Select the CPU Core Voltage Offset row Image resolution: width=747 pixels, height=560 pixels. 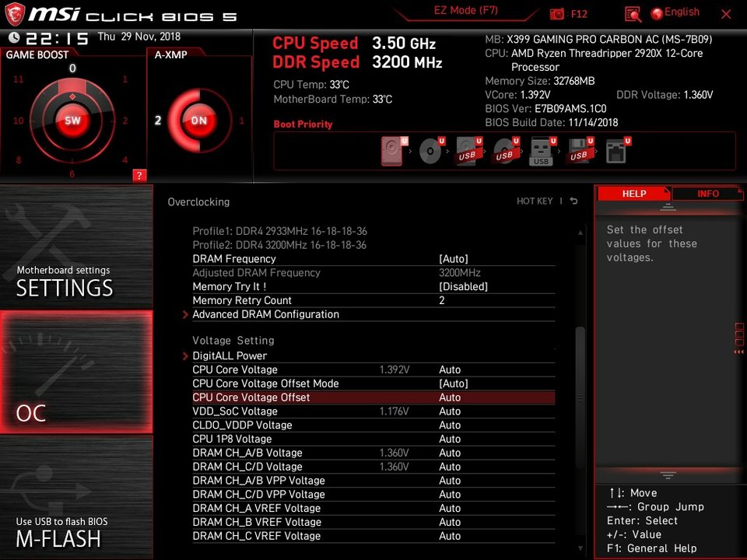(x=373, y=397)
